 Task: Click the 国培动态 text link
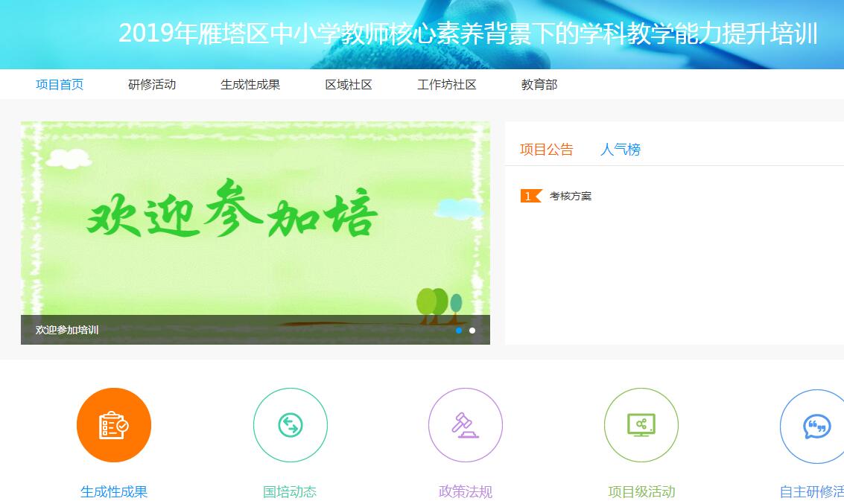click(x=290, y=491)
